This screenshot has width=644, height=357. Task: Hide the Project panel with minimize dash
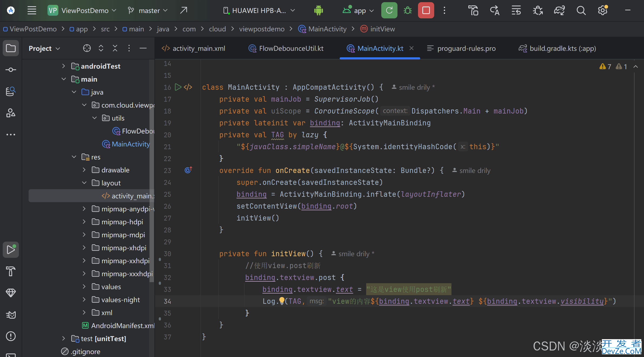(x=143, y=48)
